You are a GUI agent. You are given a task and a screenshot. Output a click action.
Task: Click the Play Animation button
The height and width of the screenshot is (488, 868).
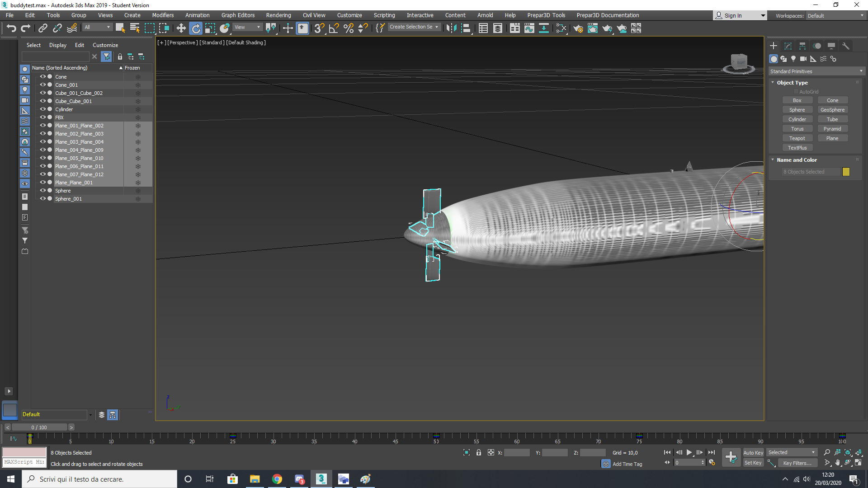689,452
